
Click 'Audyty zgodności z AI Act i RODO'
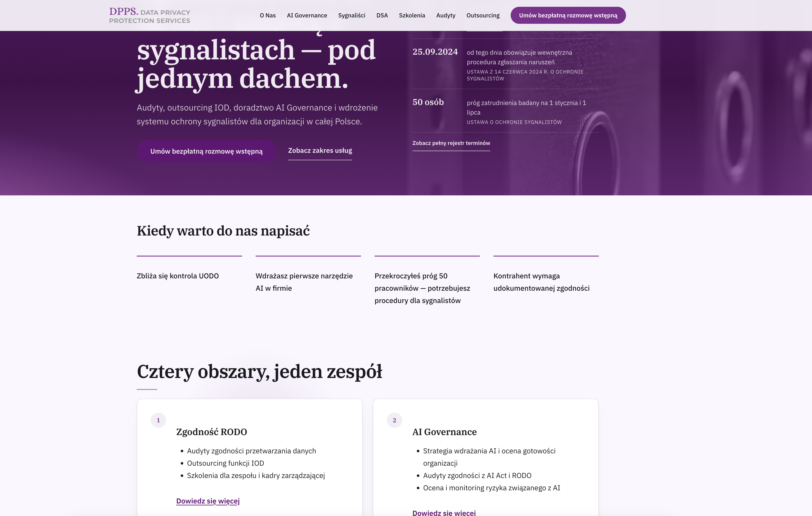coord(477,475)
